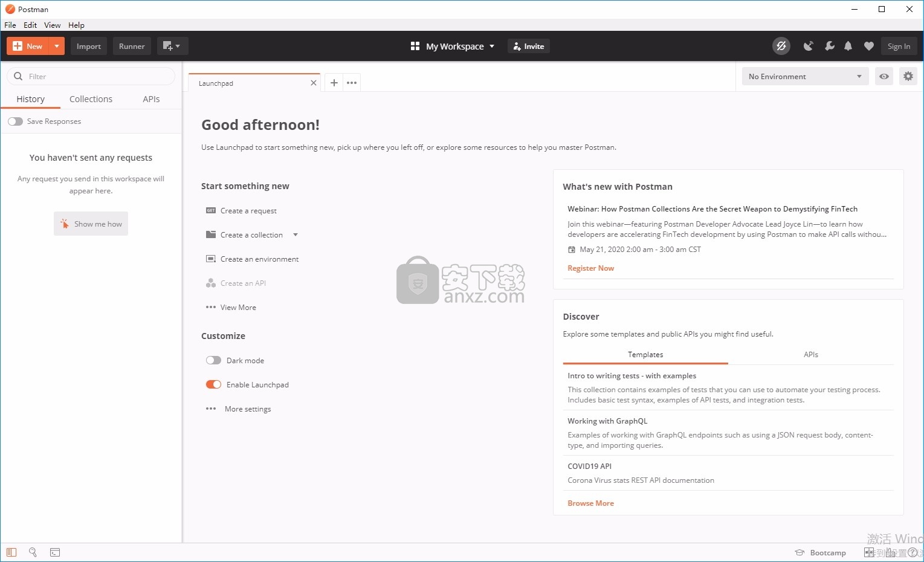Click the Create a collection folder icon
The width and height of the screenshot is (924, 562).
pyautogui.click(x=211, y=234)
